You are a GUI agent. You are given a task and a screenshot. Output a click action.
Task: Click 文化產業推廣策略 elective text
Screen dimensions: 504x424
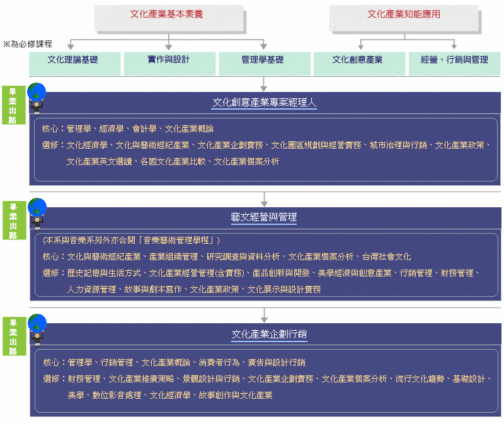coord(141,379)
